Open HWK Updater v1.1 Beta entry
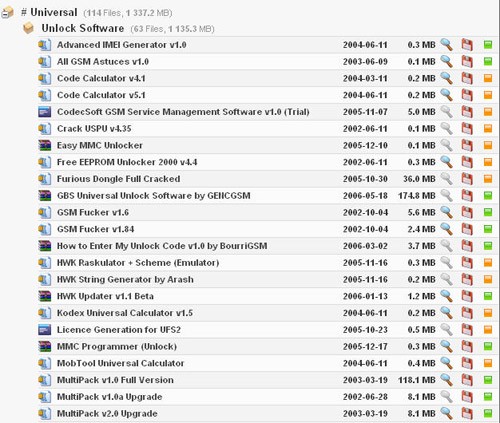The height and width of the screenshot is (423, 500). [x=105, y=296]
